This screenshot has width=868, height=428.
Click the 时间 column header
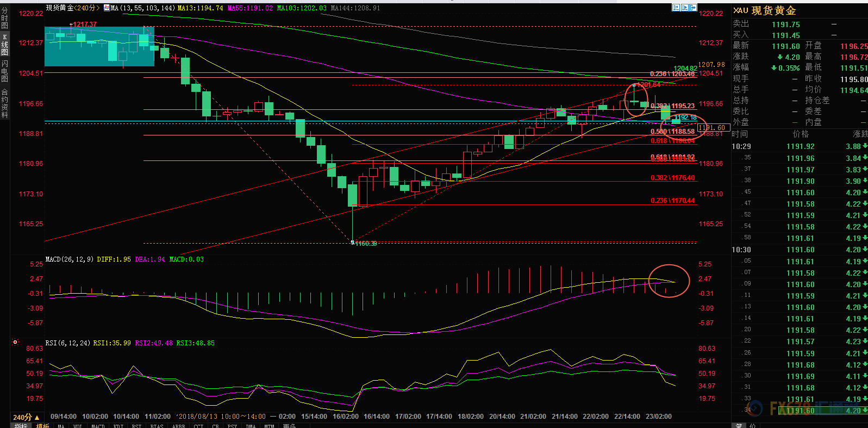(x=740, y=134)
